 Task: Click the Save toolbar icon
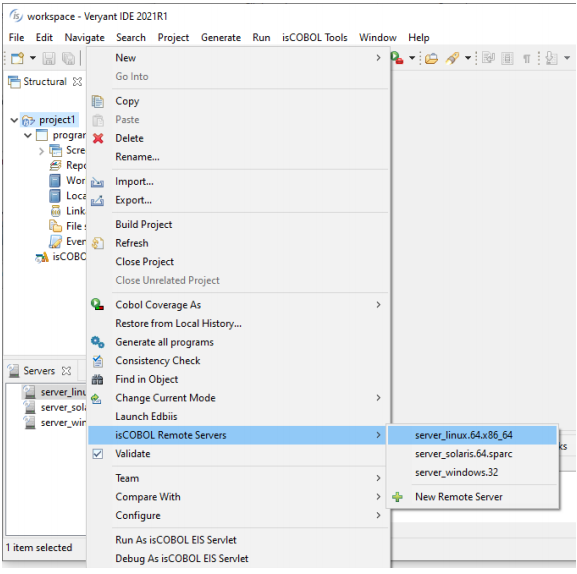[49, 58]
